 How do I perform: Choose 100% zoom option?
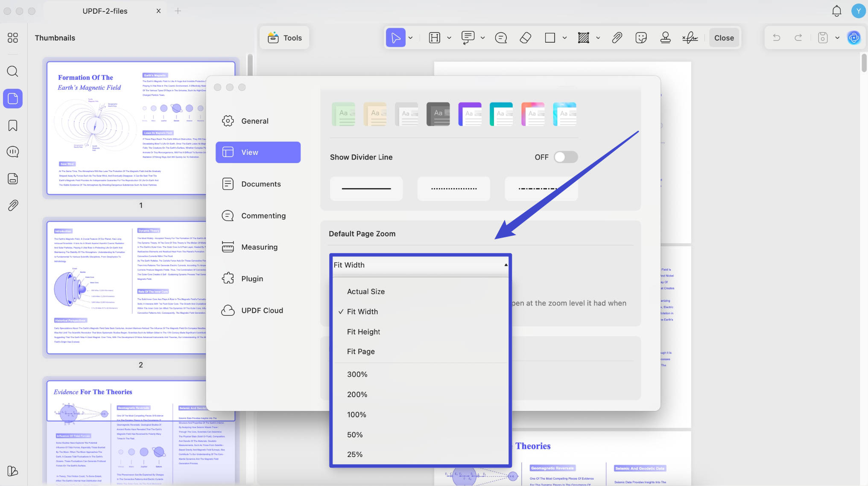coord(421,414)
